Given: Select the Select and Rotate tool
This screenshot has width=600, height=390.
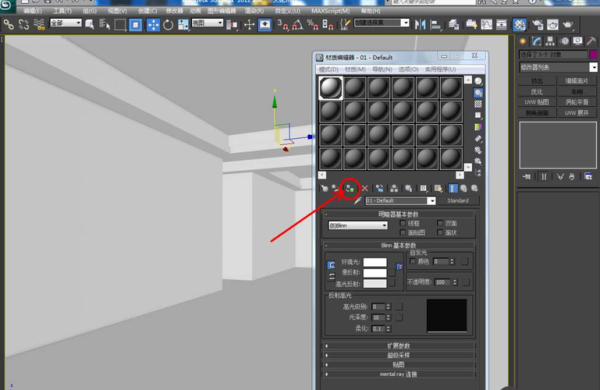Looking at the screenshot, I should (168, 25).
